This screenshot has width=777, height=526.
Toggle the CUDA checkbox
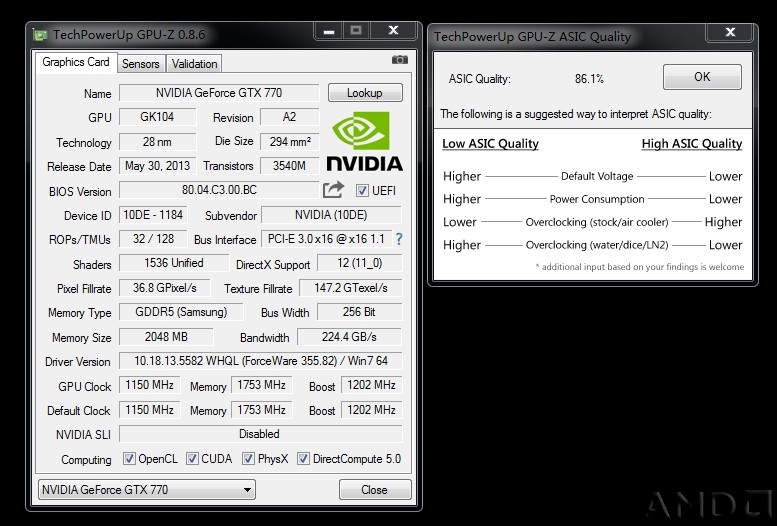pos(192,459)
